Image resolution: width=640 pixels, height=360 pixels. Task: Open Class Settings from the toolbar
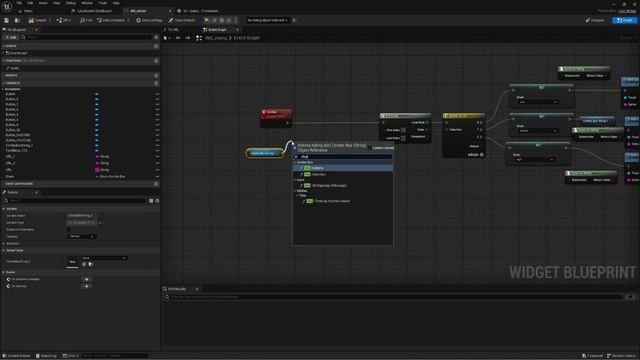(149, 20)
